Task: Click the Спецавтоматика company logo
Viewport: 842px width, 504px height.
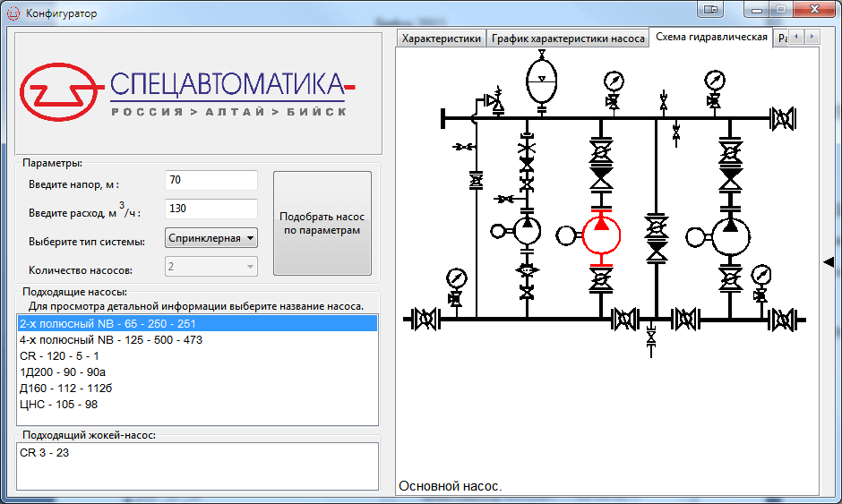Action: click(188, 92)
